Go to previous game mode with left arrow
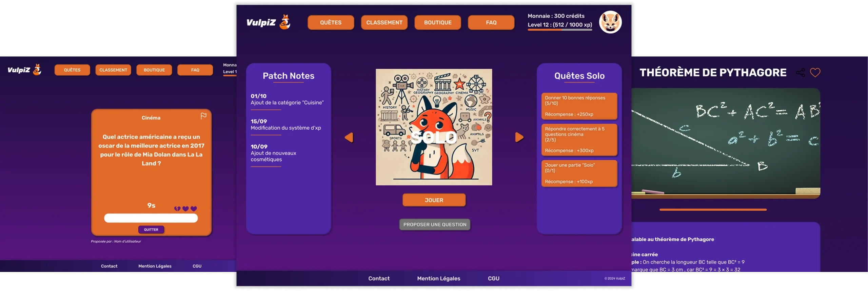 349,137
